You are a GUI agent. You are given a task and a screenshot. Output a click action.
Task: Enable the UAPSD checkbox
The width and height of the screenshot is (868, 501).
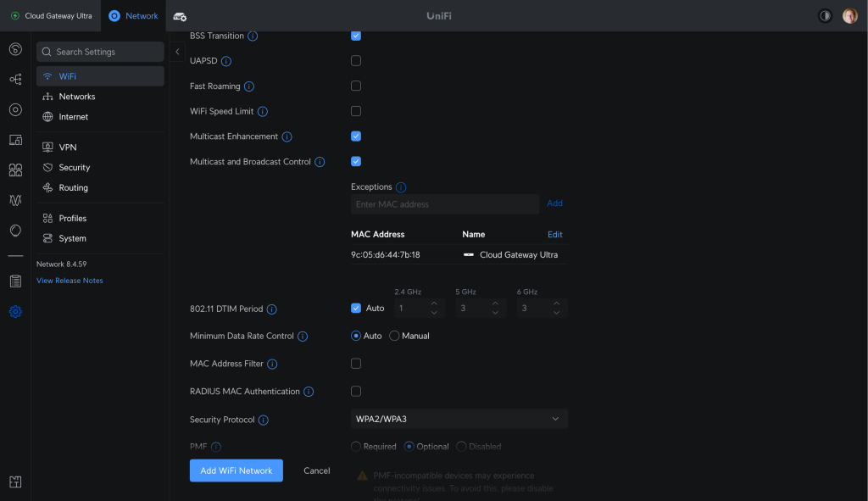click(355, 60)
